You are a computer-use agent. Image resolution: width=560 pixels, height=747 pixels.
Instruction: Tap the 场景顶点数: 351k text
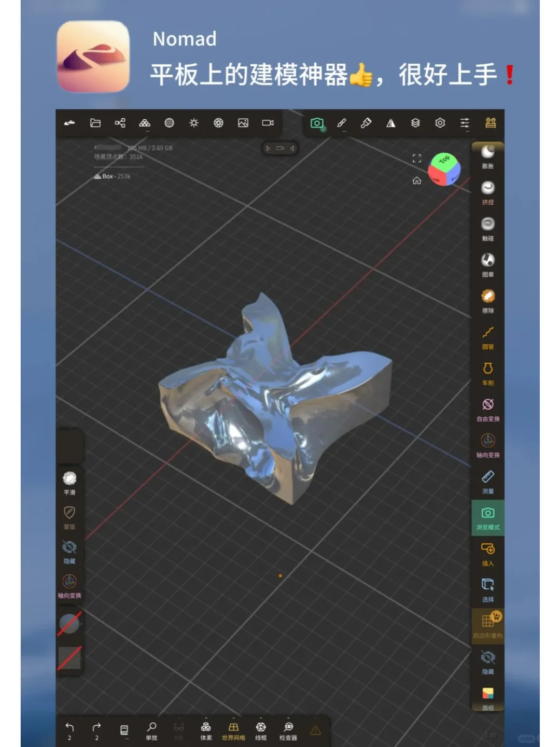click(x=118, y=157)
